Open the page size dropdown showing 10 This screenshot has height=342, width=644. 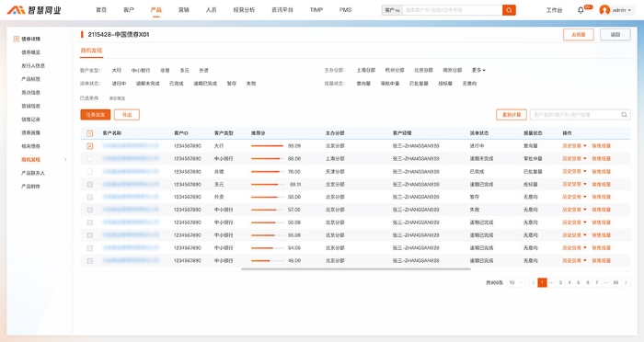(x=516, y=282)
